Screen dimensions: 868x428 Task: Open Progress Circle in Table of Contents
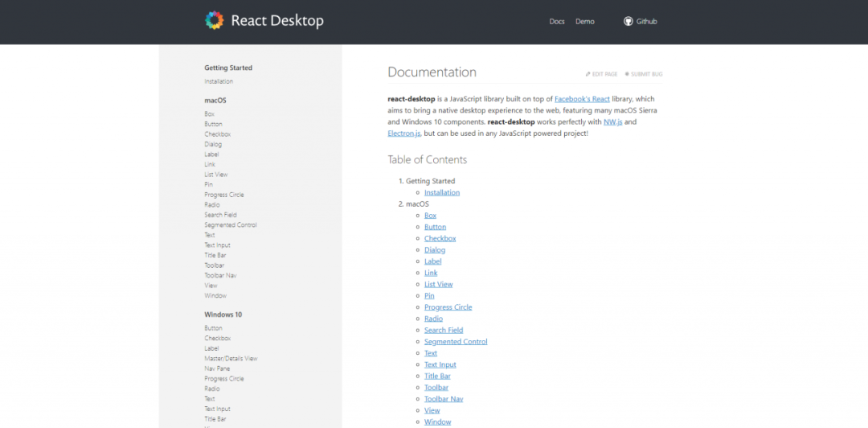pyautogui.click(x=448, y=307)
